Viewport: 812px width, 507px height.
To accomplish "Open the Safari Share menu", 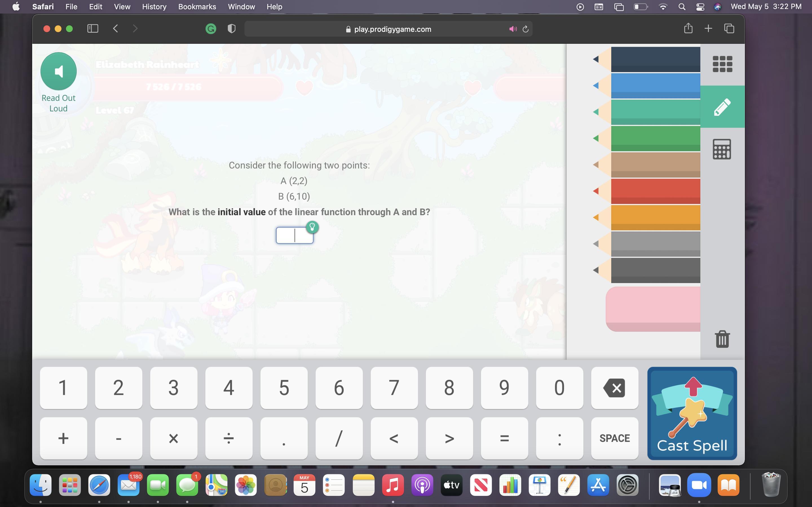I will tap(688, 28).
